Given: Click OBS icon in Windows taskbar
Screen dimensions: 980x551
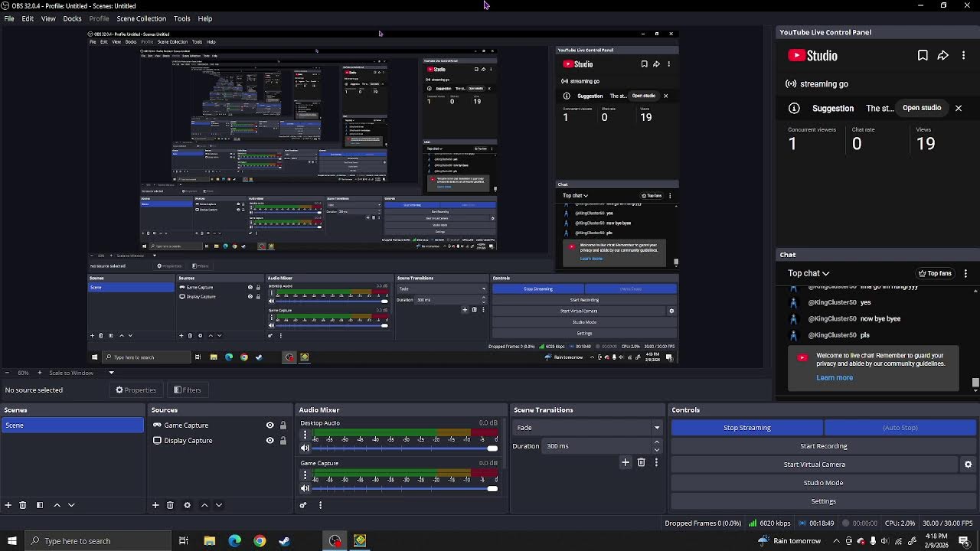Looking at the screenshot, I should point(335,541).
